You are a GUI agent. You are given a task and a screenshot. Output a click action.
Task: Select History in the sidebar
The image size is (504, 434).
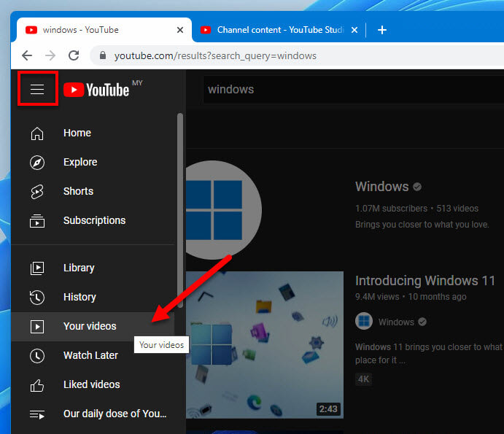93,298
